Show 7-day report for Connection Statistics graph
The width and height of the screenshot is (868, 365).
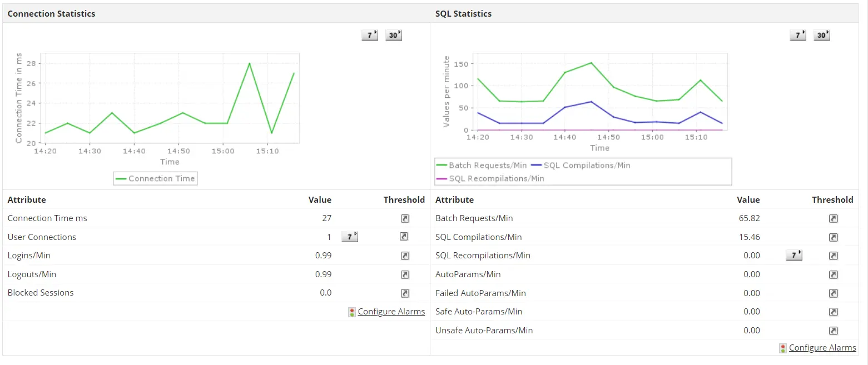pyautogui.click(x=369, y=35)
